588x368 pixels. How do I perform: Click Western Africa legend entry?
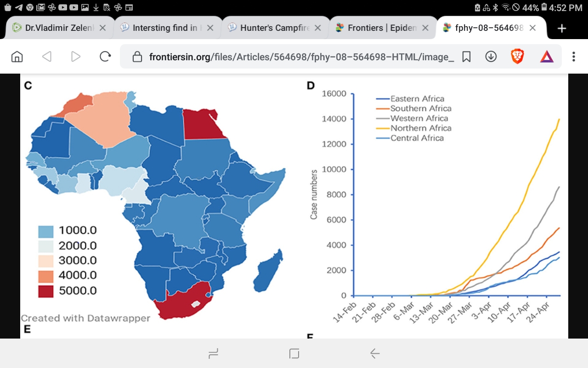[x=412, y=118]
